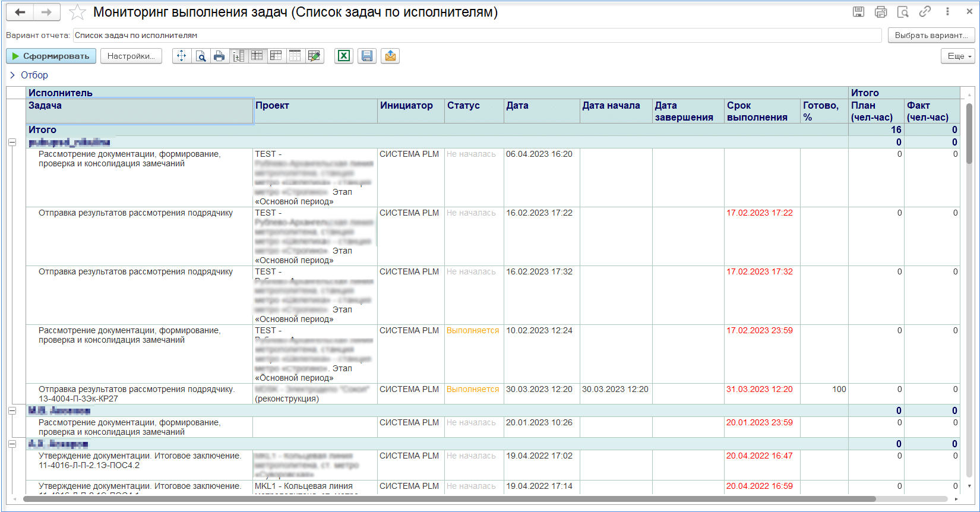Go back with the left arrow button
980x512 pixels.
[20, 12]
